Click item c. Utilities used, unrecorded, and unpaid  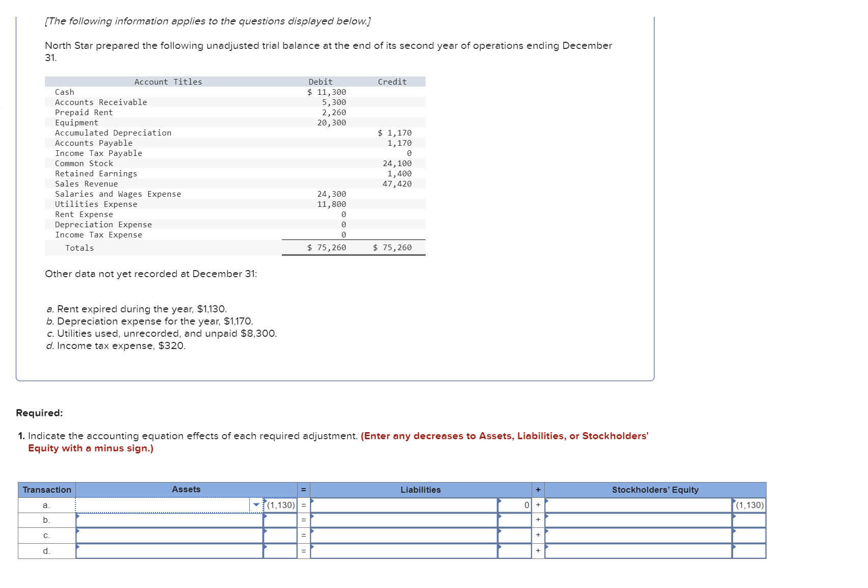(x=162, y=334)
